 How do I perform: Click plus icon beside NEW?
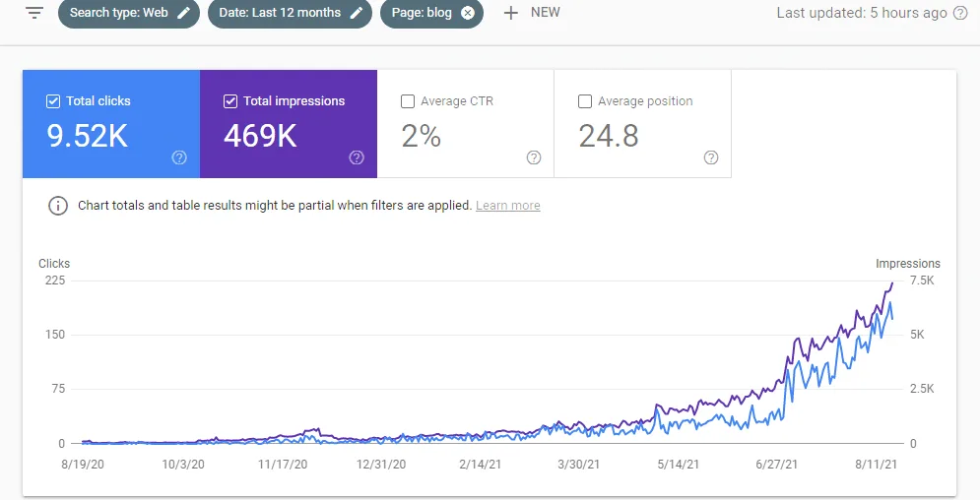(x=510, y=13)
